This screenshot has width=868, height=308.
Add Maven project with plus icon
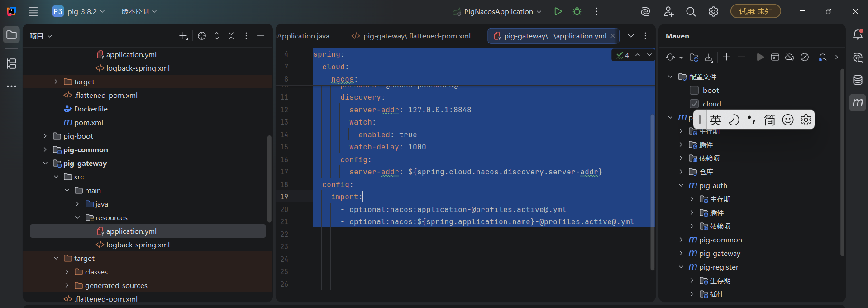click(x=726, y=57)
